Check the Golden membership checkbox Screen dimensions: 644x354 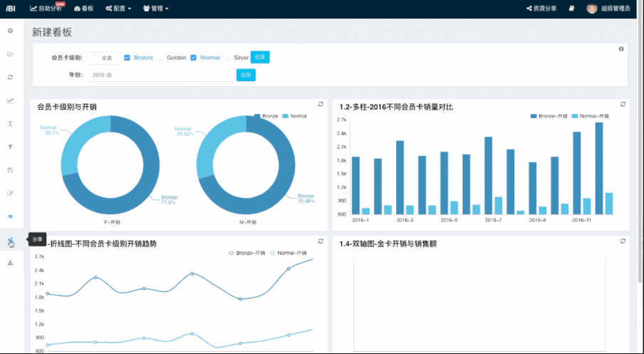click(x=160, y=58)
